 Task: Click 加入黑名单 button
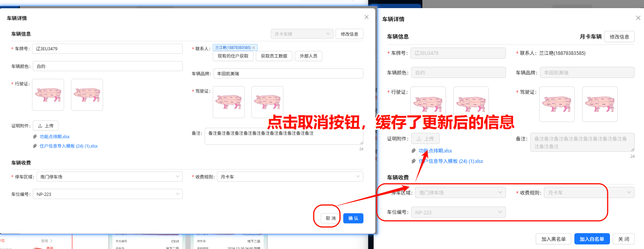click(x=553, y=239)
